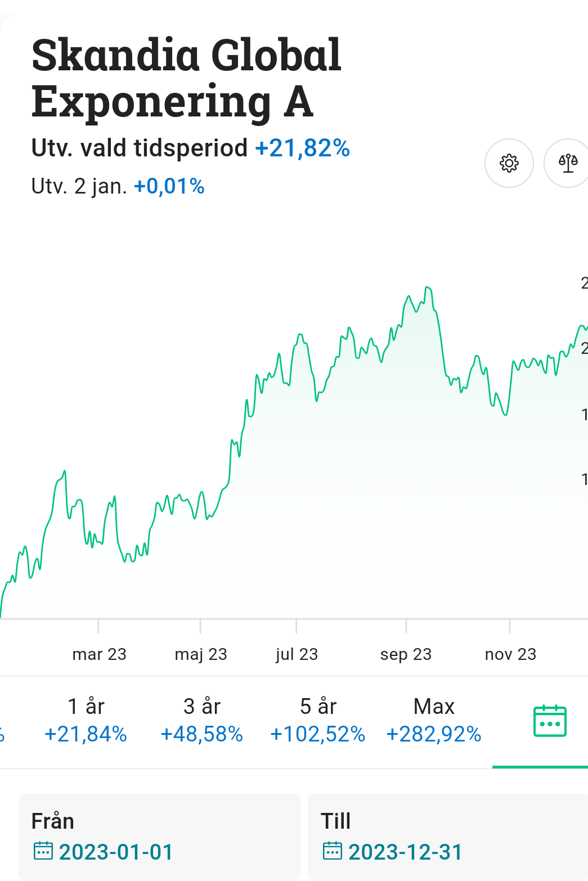The height and width of the screenshot is (881, 588).
Task: Click the +21,82% period performance value
Action: [x=303, y=149]
